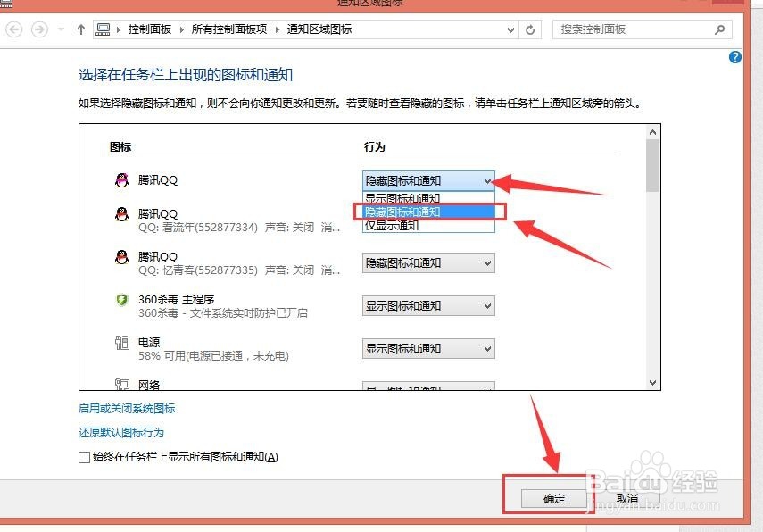Enable 始终在任务栏上显示所有图标和通知 checkbox

tap(84, 457)
